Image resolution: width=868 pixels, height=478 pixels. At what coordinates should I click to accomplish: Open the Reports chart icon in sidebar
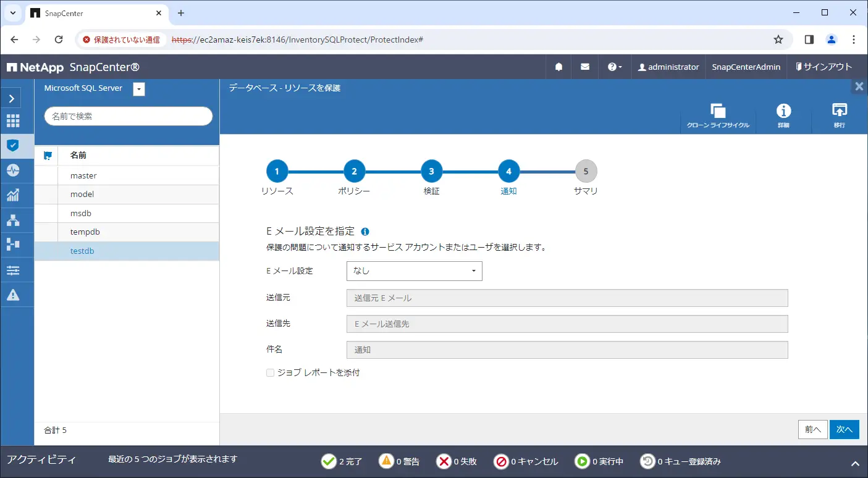coord(12,195)
